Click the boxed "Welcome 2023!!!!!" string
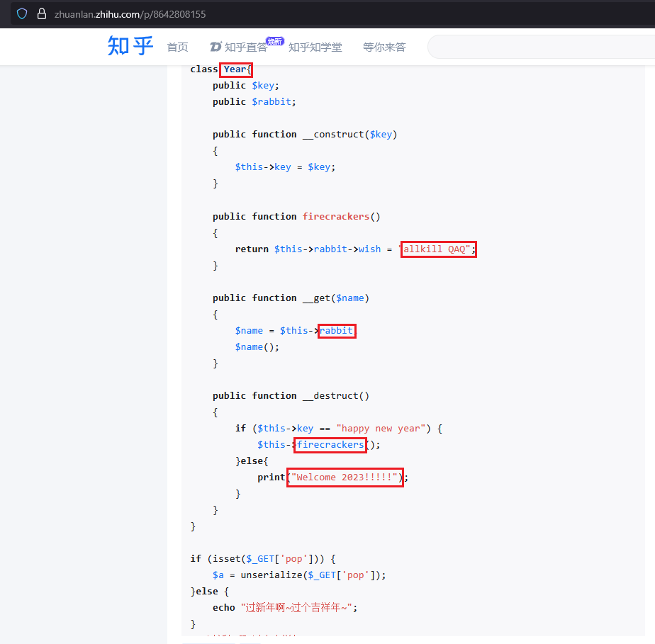 tap(345, 478)
